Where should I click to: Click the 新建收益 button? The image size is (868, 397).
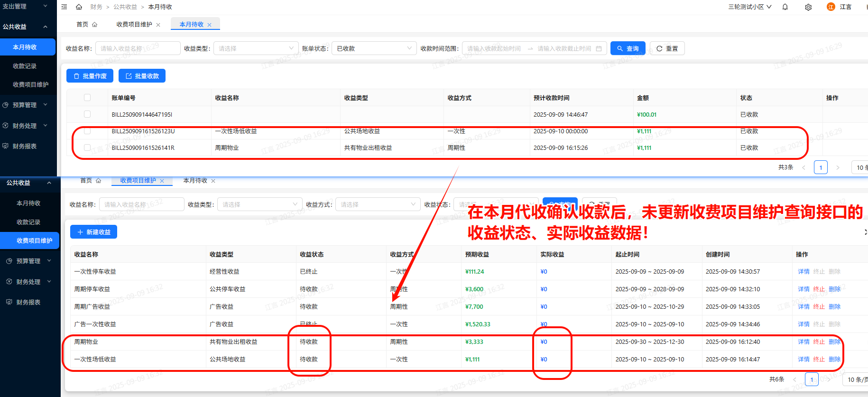pyautogui.click(x=93, y=232)
